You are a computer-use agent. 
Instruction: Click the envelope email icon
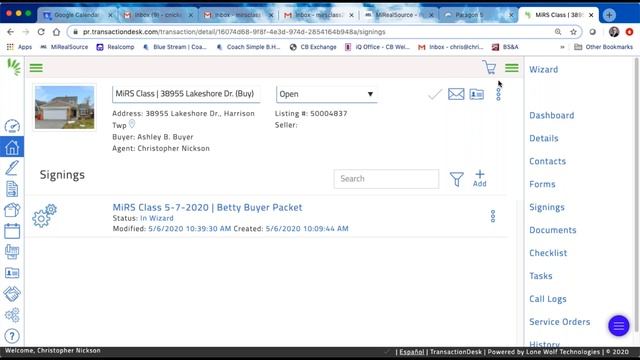point(456,94)
